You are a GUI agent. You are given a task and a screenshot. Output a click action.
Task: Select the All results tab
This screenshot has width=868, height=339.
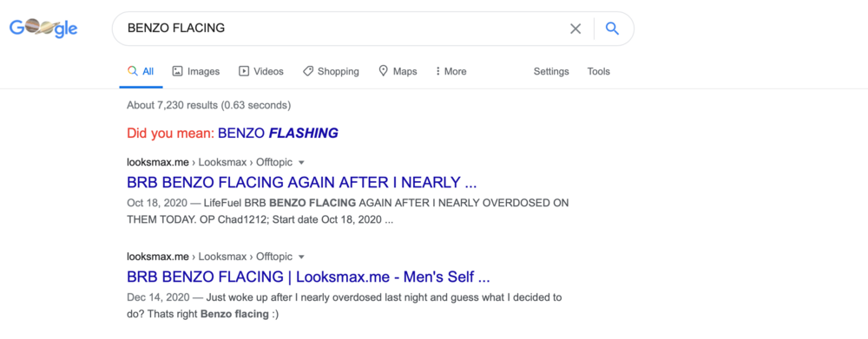[141, 71]
